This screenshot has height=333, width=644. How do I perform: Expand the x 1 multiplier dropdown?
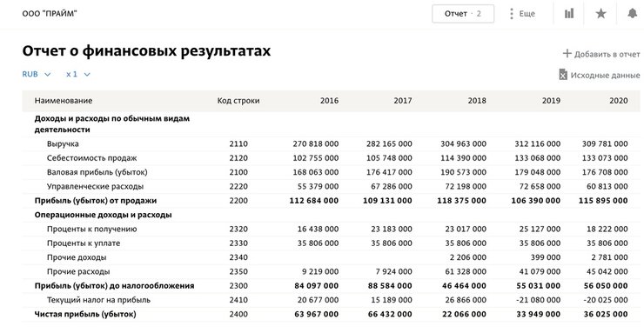pyautogui.click(x=78, y=74)
